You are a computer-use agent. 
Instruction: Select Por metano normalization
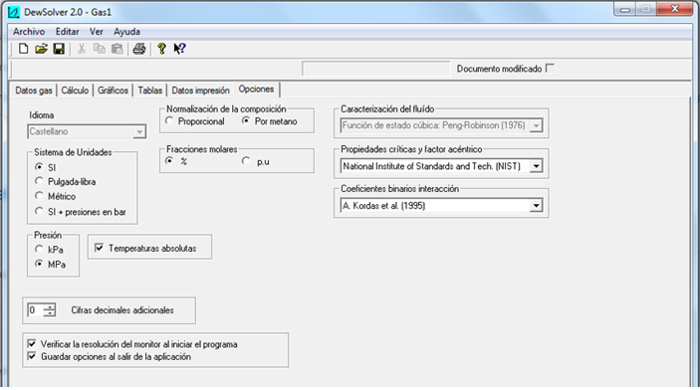246,120
